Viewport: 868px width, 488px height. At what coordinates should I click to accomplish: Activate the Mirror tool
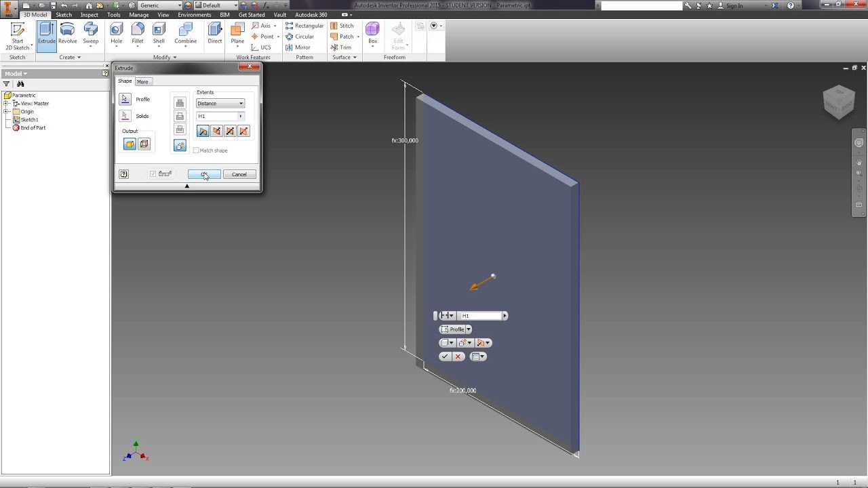pos(298,47)
